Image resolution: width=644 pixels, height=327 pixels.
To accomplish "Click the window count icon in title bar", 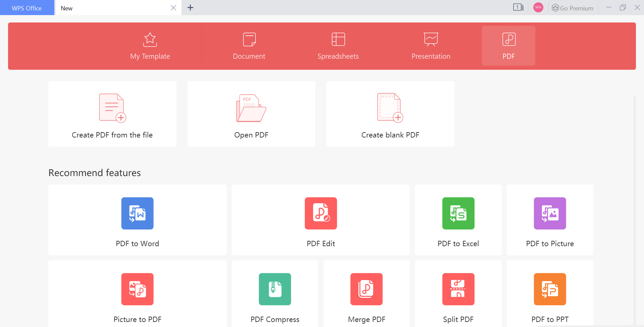I will pos(518,7).
